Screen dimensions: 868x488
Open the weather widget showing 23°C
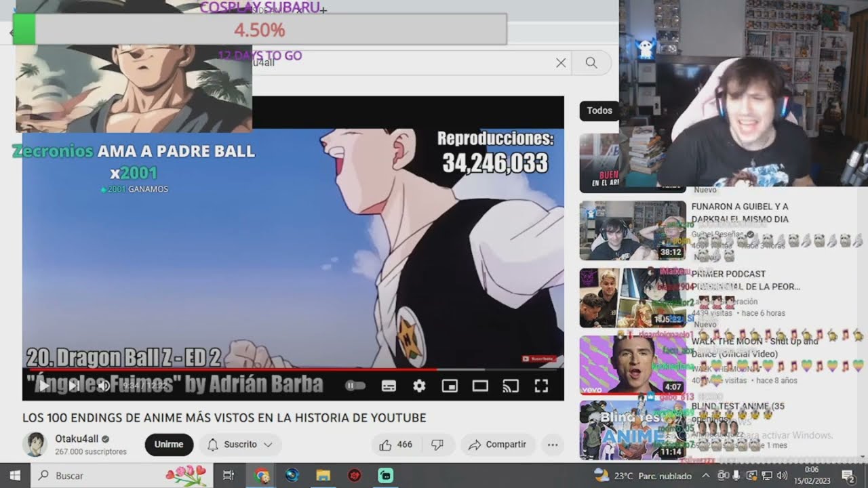(644, 476)
